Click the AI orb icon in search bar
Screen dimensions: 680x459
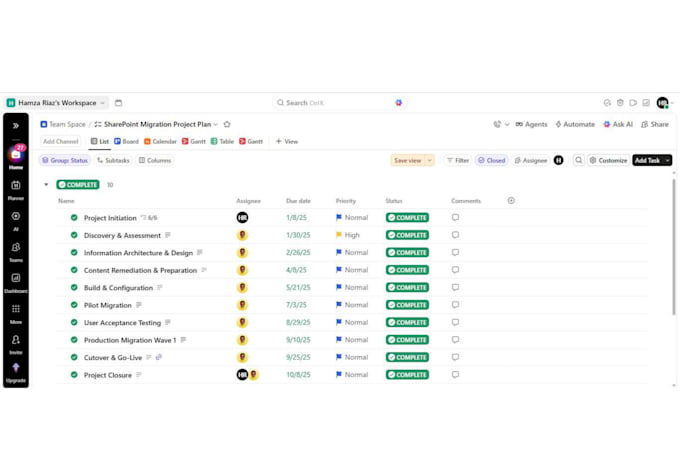coord(399,103)
